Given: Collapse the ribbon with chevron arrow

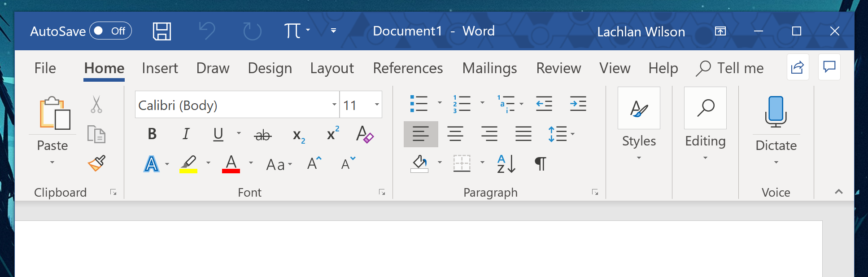Looking at the screenshot, I should [838, 192].
